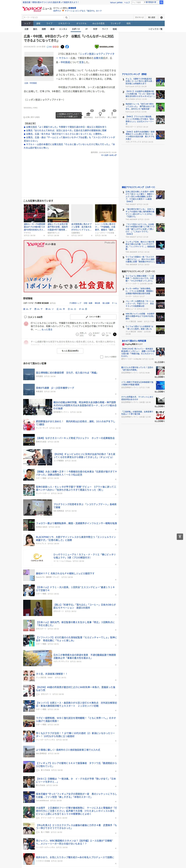The width and height of the screenshot is (186, 868).
Task: Share the first comment via X icon
Action: [114, 334]
